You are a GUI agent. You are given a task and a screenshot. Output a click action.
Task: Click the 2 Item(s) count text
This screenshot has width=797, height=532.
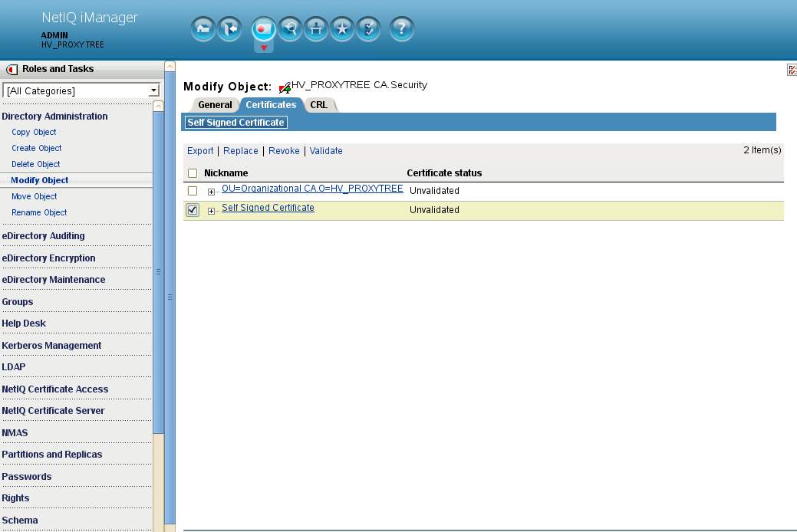point(762,150)
